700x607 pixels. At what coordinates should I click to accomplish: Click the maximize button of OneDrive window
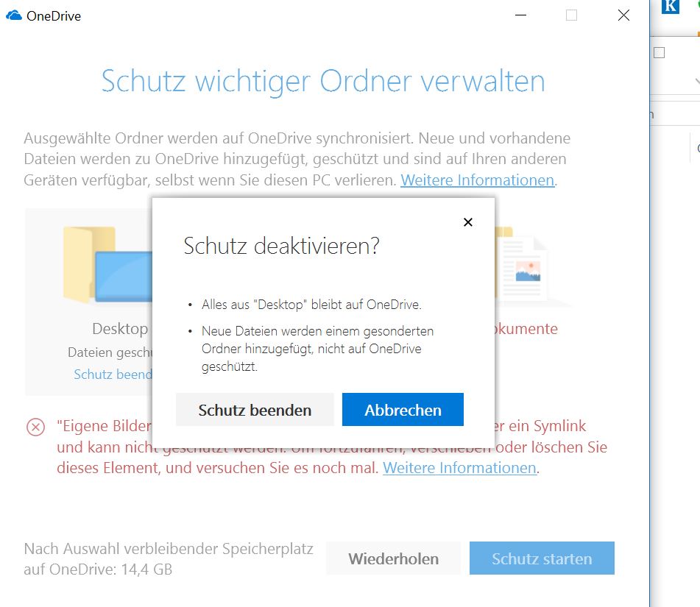coord(571,15)
